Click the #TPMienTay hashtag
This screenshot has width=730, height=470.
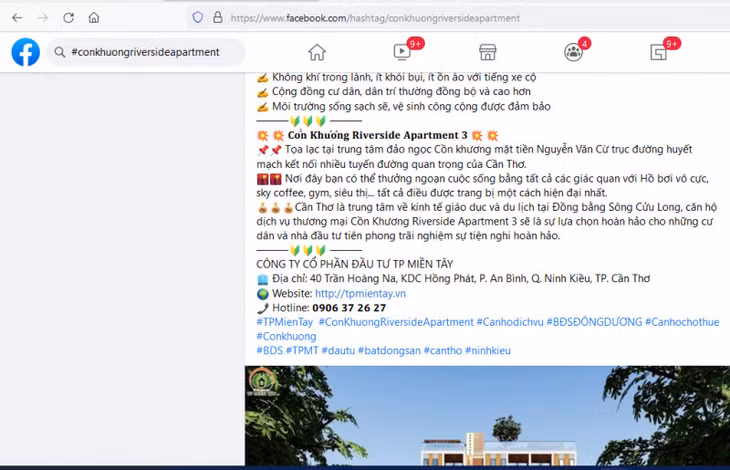(x=284, y=322)
